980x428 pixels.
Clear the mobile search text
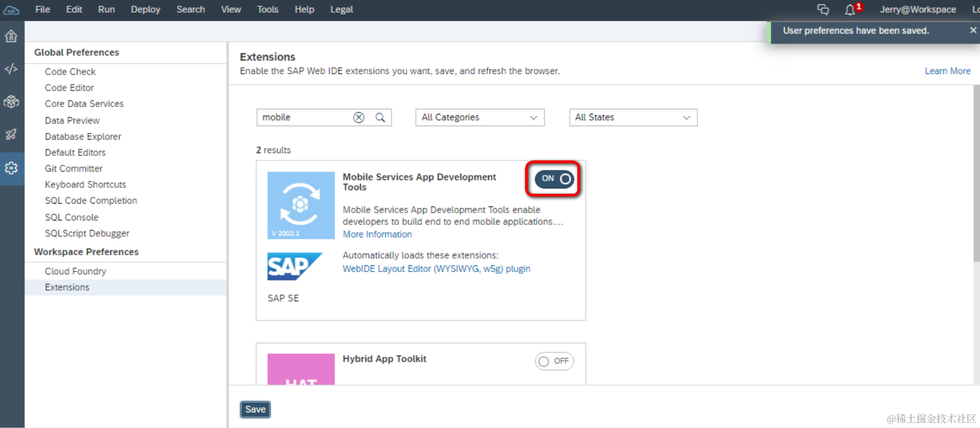click(x=359, y=117)
